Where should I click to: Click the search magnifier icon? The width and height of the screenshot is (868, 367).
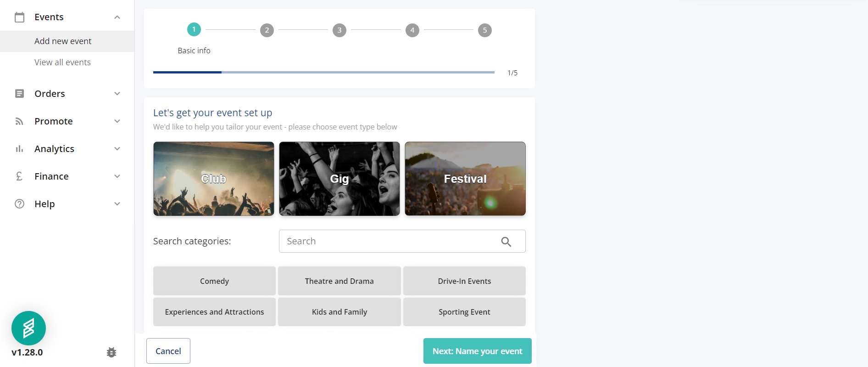pyautogui.click(x=506, y=242)
